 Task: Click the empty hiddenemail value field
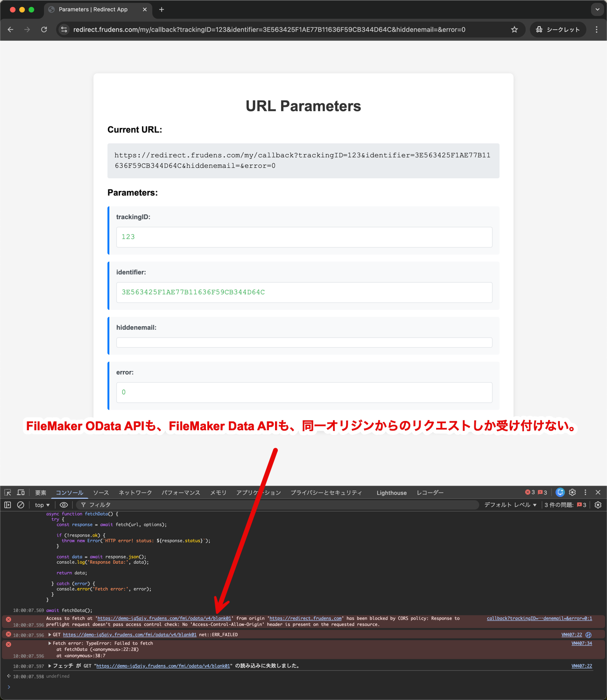pyautogui.click(x=304, y=343)
